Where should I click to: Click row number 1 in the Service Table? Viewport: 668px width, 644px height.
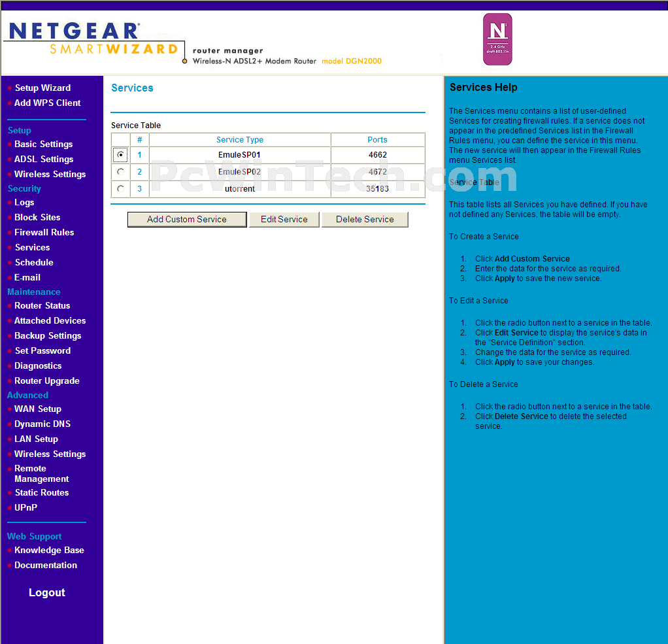tap(139, 155)
